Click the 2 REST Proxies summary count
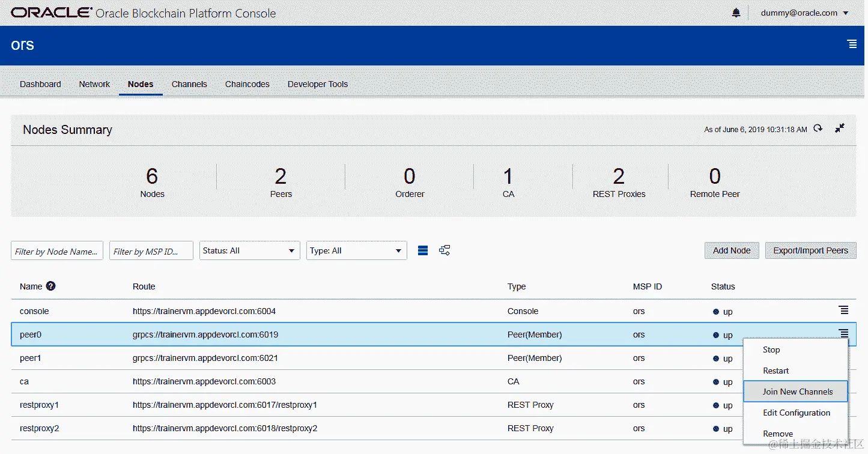This screenshot has height=454, width=868. [x=619, y=182]
